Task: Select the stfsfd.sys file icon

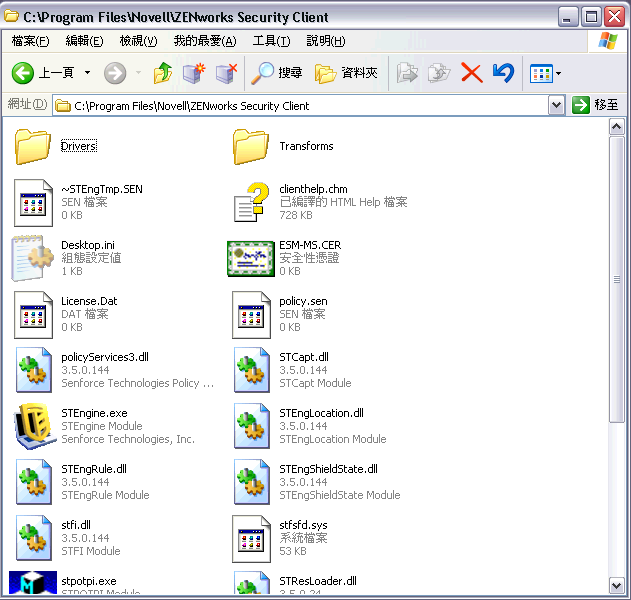Action: pyautogui.click(x=251, y=539)
